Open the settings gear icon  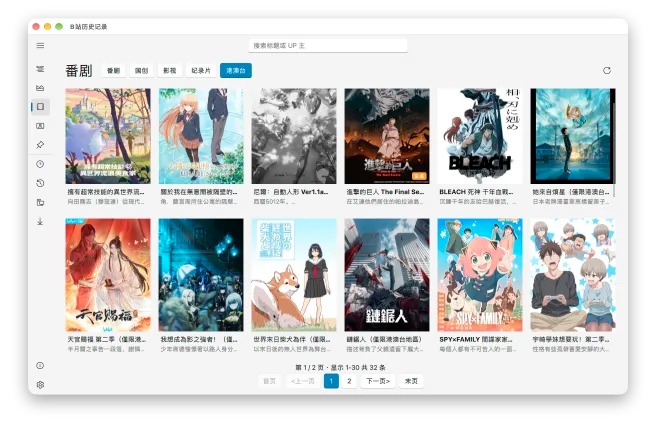(x=40, y=385)
